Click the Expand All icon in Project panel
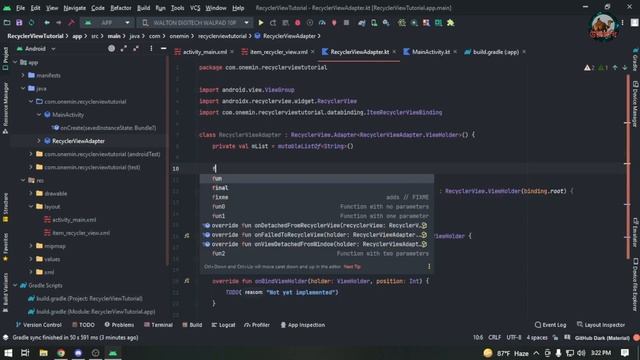The height and width of the screenshot is (360, 640). [124, 49]
